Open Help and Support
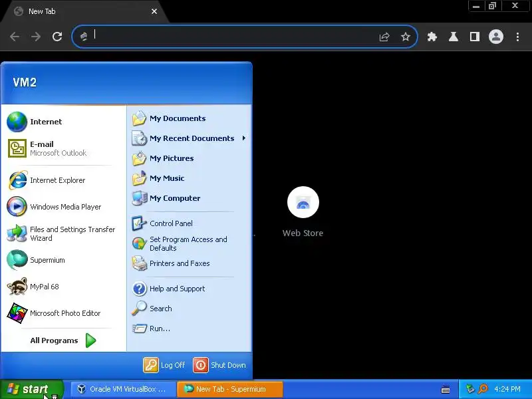Viewport: 532px width, 399px height. click(189, 289)
